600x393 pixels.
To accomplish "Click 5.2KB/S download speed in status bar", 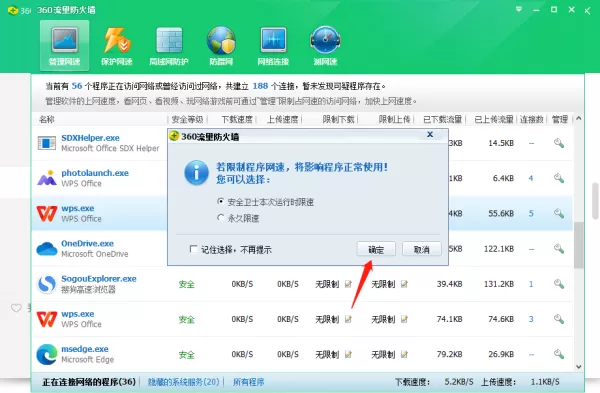I will click(x=458, y=382).
